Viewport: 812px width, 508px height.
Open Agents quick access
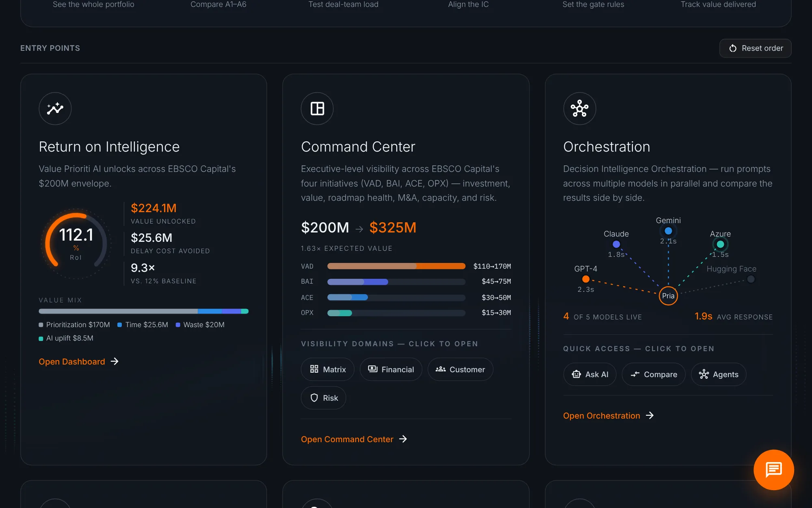pyautogui.click(x=719, y=374)
